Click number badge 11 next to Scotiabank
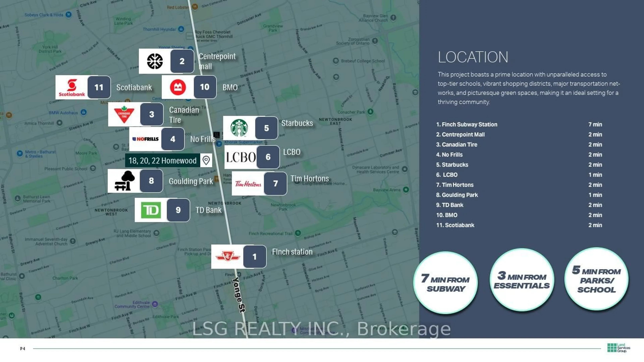Screen dimensions: 644x362 pos(99,87)
